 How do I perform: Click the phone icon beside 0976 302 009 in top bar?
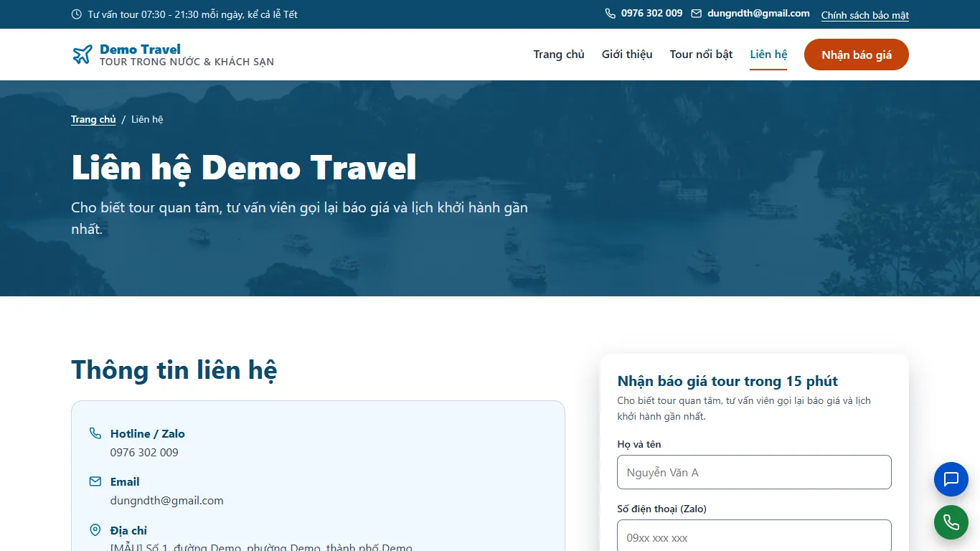(611, 14)
